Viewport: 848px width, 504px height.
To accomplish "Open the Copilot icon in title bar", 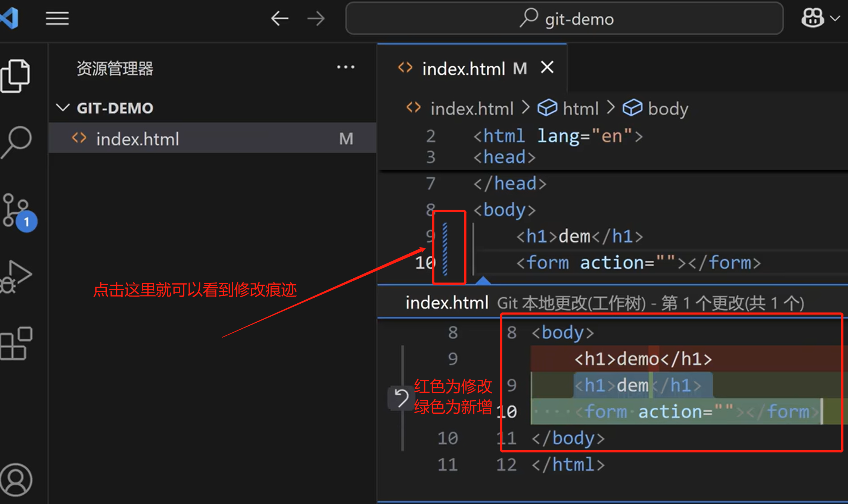I will pyautogui.click(x=812, y=18).
